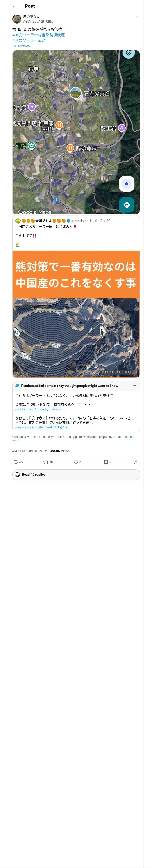Open the maps.app.goo.gl link
This screenshot has height=868, width=152.
[x=43, y=427]
